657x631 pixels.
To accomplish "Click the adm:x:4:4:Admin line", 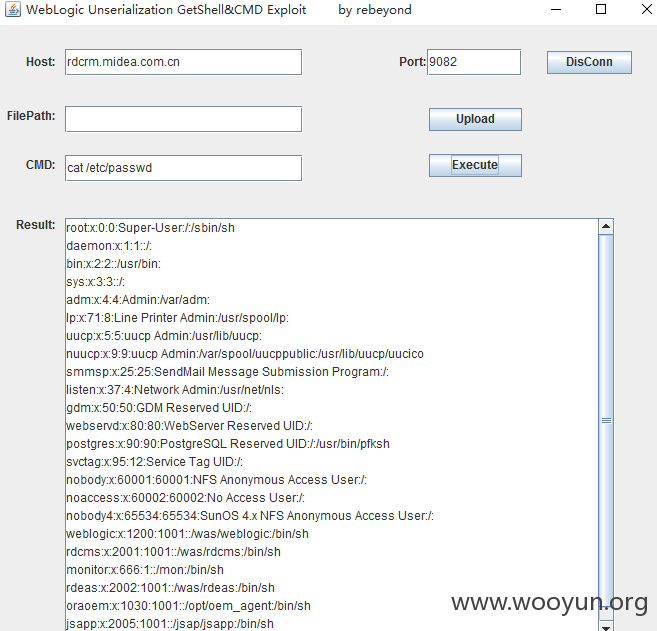I will [x=138, y=300].
